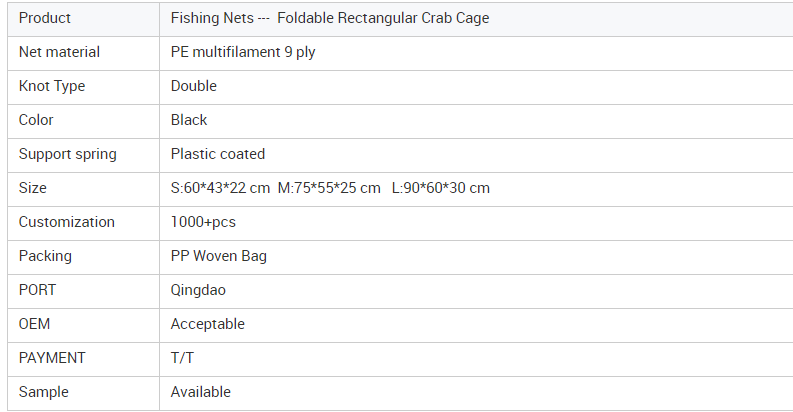
Task: Click the L:90*60*30 cm size text
Action: (440, 188)
